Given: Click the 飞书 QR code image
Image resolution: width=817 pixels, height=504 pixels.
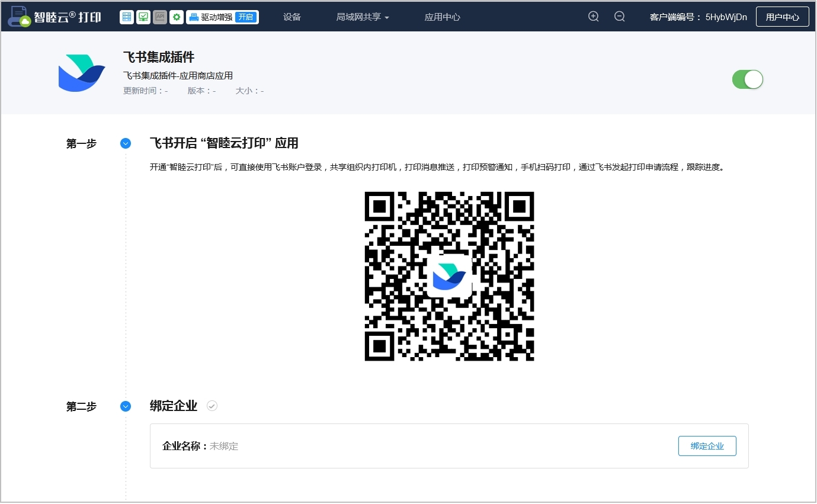Looking at the screenshot, I should tap(449, 276).
